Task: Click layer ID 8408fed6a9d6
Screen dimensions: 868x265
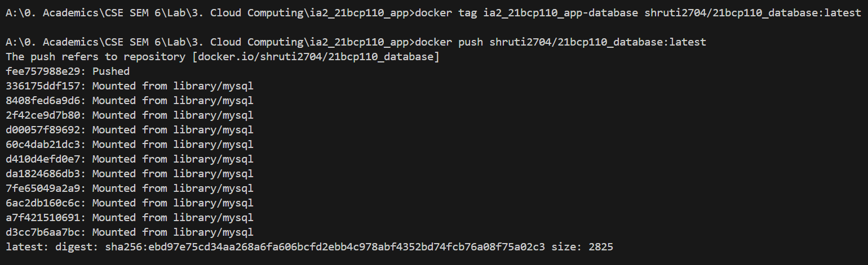Action: pos(45,101)
